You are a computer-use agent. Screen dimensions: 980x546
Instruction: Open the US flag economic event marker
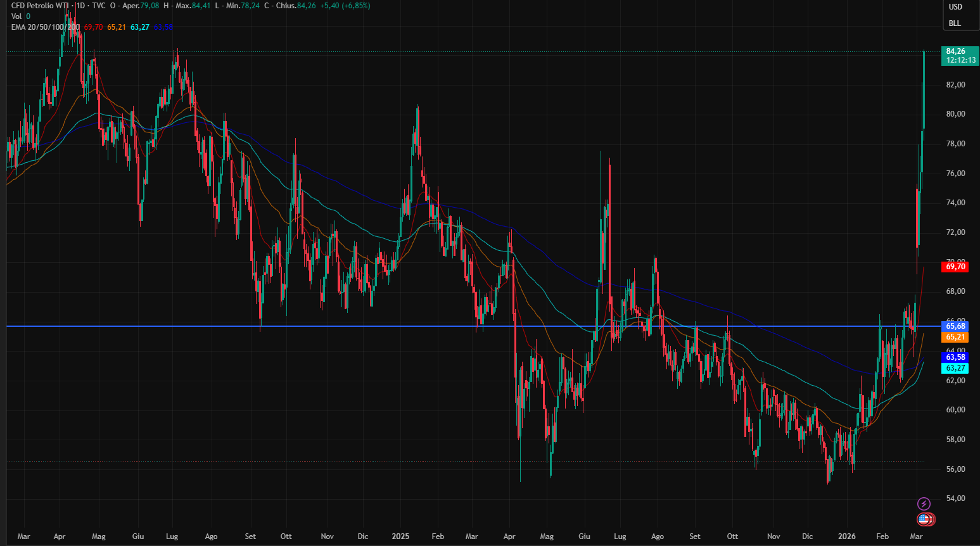click(924, 519)
